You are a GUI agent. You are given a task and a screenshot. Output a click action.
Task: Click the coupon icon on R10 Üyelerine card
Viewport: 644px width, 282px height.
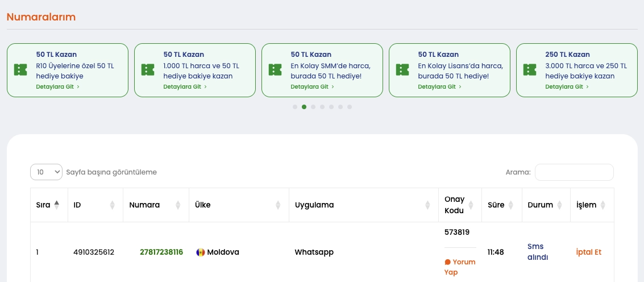20,70
